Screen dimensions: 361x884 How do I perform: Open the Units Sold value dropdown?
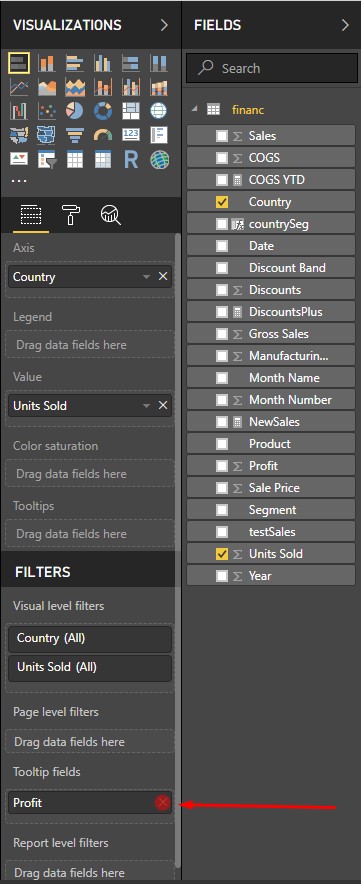[147, 405]
